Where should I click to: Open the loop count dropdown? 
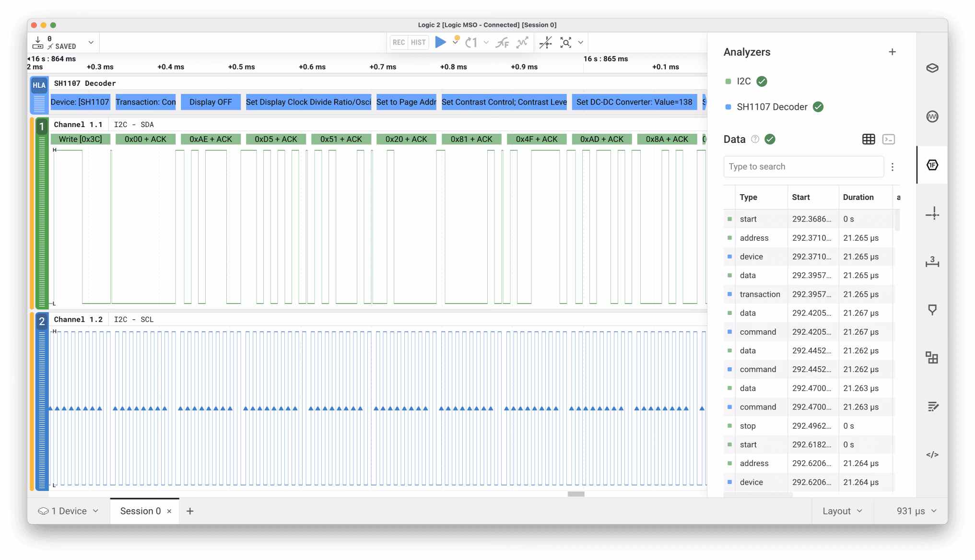tap(486, 42)
